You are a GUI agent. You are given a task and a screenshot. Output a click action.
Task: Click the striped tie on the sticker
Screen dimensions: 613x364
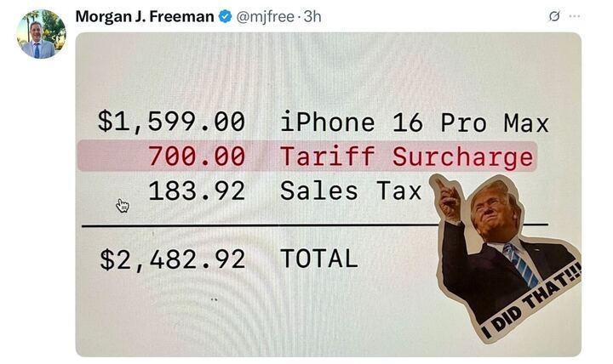click(518, 262)
